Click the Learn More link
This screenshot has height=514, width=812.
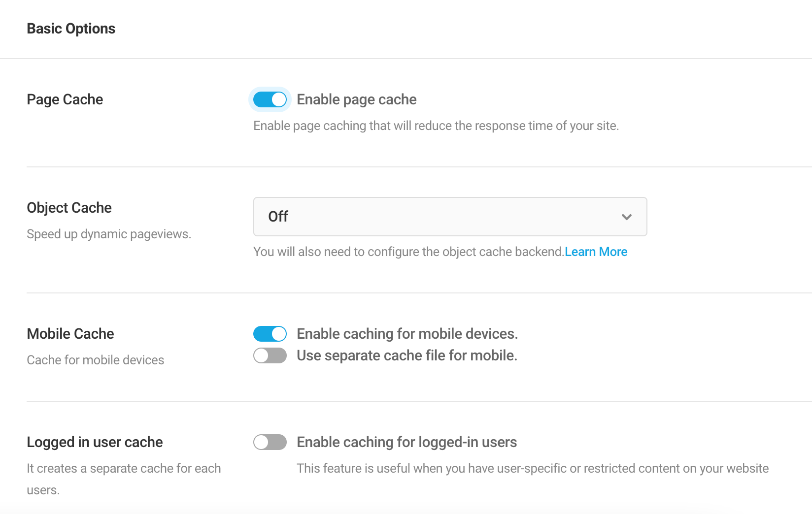596,252
